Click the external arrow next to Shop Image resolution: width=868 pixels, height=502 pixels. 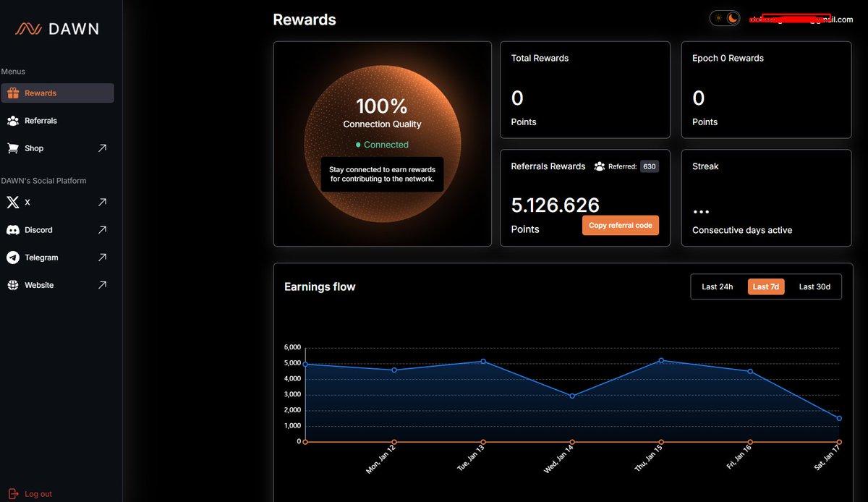tap(102, 148)
